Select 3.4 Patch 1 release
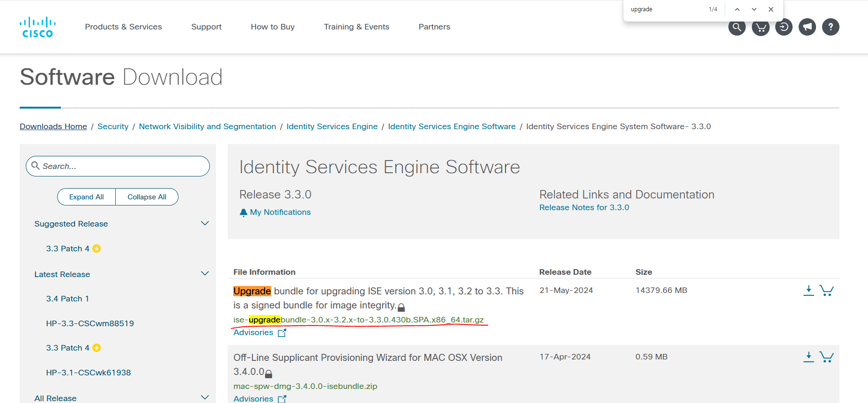Image resolution: width=868 pixels, height=403 pixels. coord(67,299)
